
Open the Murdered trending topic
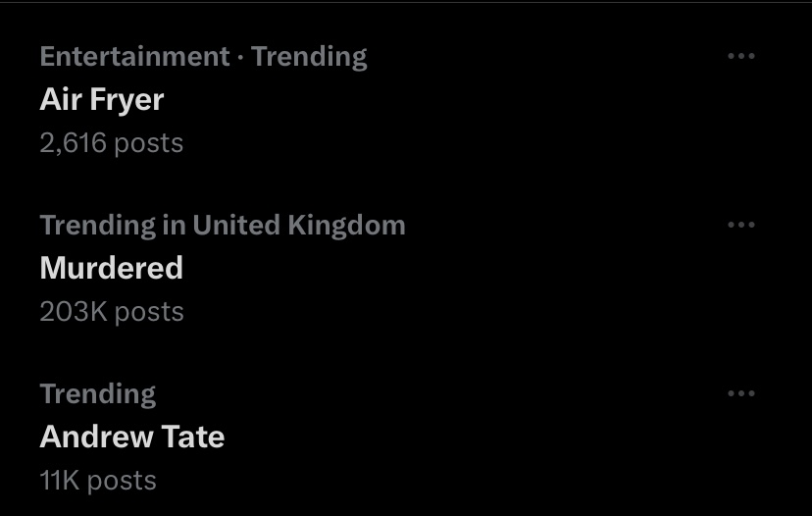click(112, 268)
